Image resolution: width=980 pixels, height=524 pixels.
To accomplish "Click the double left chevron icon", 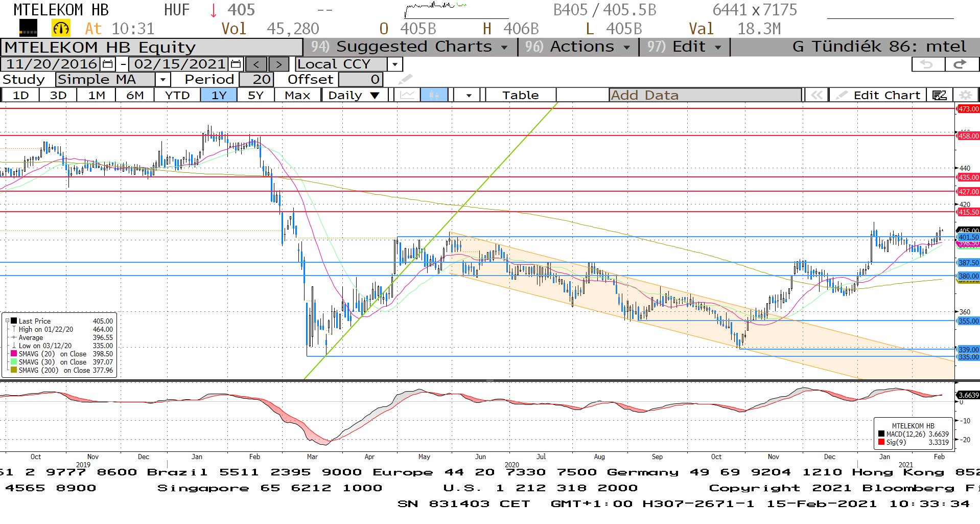I will (816, 95).
